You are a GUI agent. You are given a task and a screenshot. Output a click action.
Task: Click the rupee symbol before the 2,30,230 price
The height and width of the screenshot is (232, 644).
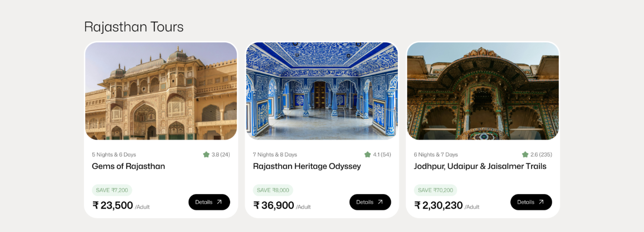tap(417, 205)
